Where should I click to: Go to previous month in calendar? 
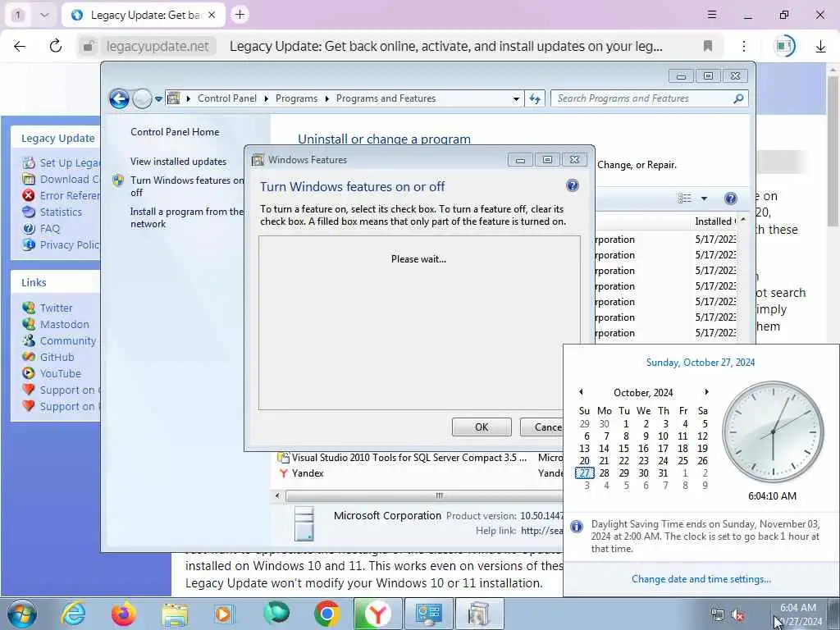582,392
